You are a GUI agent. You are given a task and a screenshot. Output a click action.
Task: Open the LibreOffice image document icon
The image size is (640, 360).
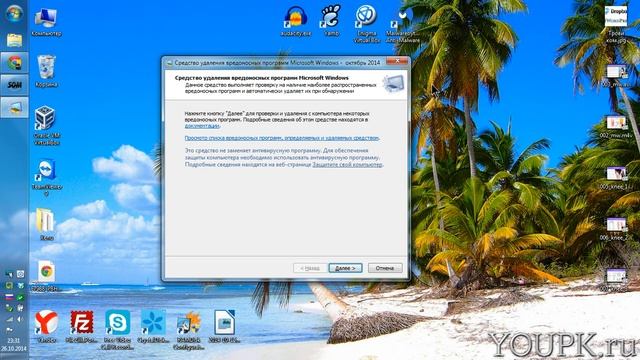tap(224, 325)
